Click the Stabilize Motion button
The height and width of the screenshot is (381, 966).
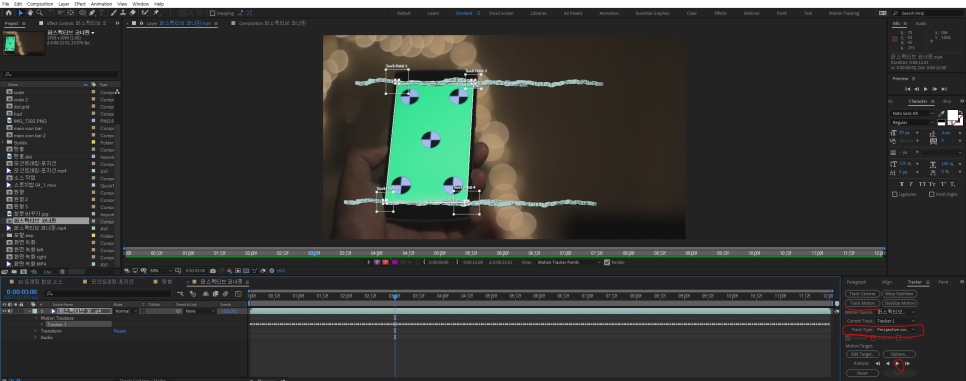(x=899, y=303)
